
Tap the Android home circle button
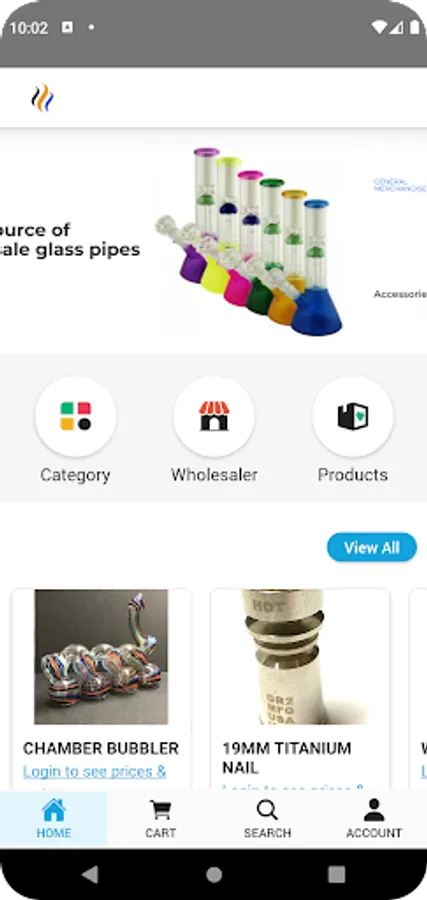click(x=214, y=874)
